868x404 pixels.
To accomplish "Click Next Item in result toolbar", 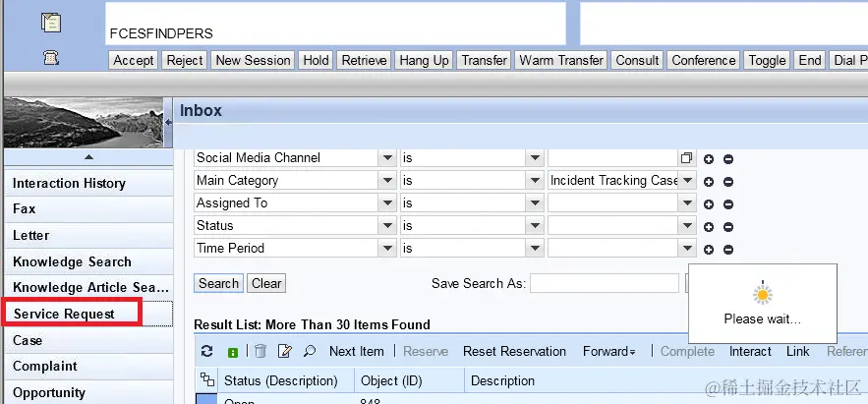I will 357,352.
